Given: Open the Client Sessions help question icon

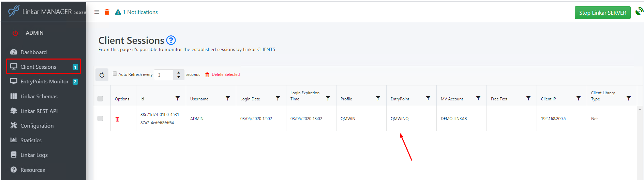Looking at the screenshot, I should click(x=171, y=40).
